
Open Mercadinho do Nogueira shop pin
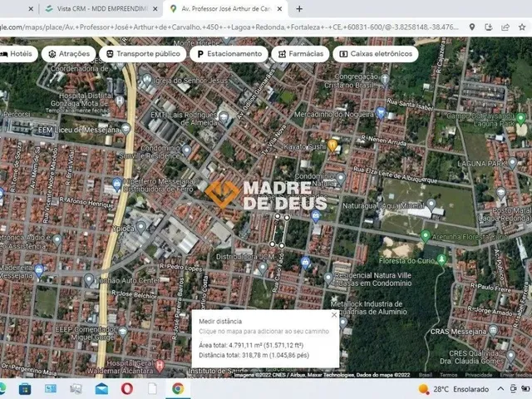point(381,112)
